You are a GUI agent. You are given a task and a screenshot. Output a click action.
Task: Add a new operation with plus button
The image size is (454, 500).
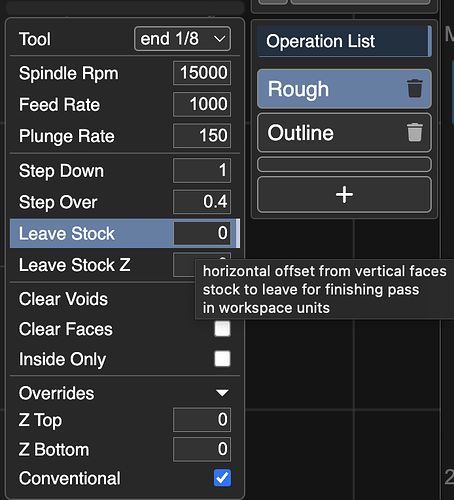click(344, 195)
